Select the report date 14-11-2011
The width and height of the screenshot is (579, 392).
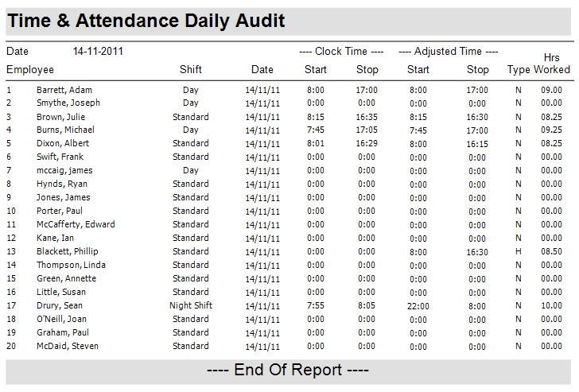(x=98, y=52)
